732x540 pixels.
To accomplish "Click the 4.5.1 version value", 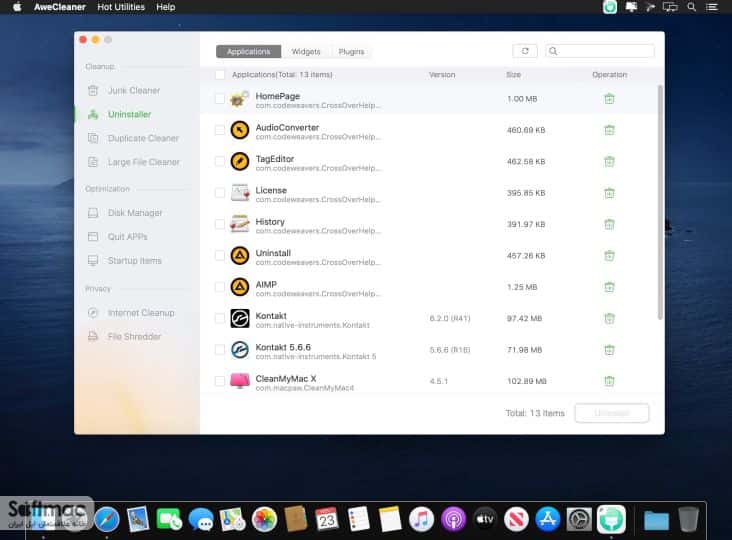I will (438, 381).
